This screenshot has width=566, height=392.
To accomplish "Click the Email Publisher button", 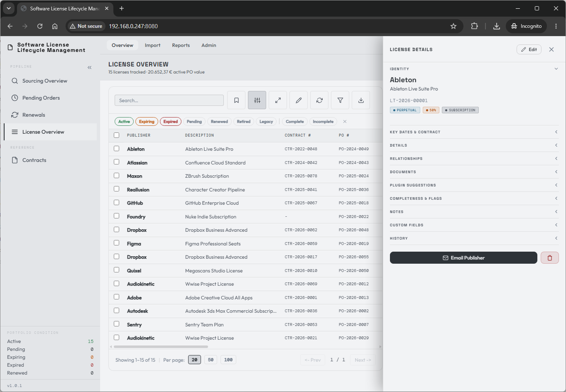I will pos(463,258).
